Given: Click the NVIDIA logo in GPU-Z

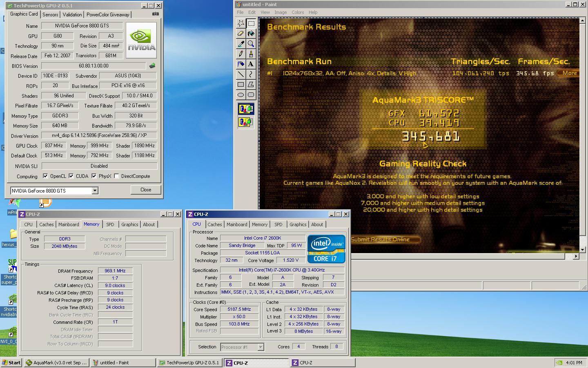Looking at the screenshot, I should tap(141, 40).
